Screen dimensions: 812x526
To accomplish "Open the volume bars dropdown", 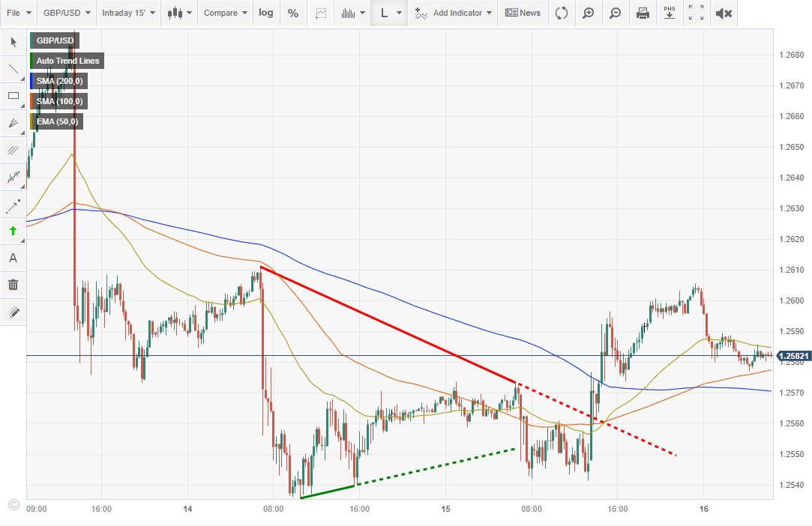I will pyautogui.click(x=353, y=13).
